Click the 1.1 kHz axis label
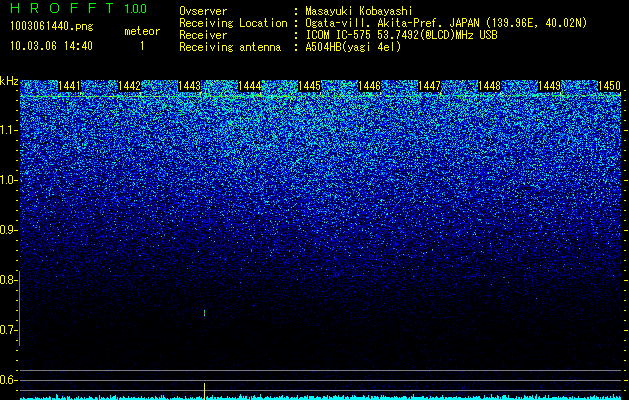Viewport: 629px width, 400px height. (9, 130)
